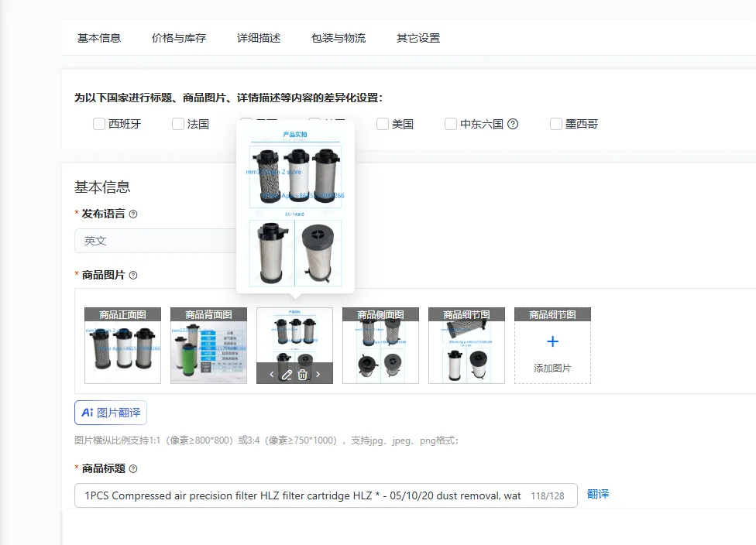
Task: Open the 英文 publish language dropdown
Action: click(x=155, y=241)
